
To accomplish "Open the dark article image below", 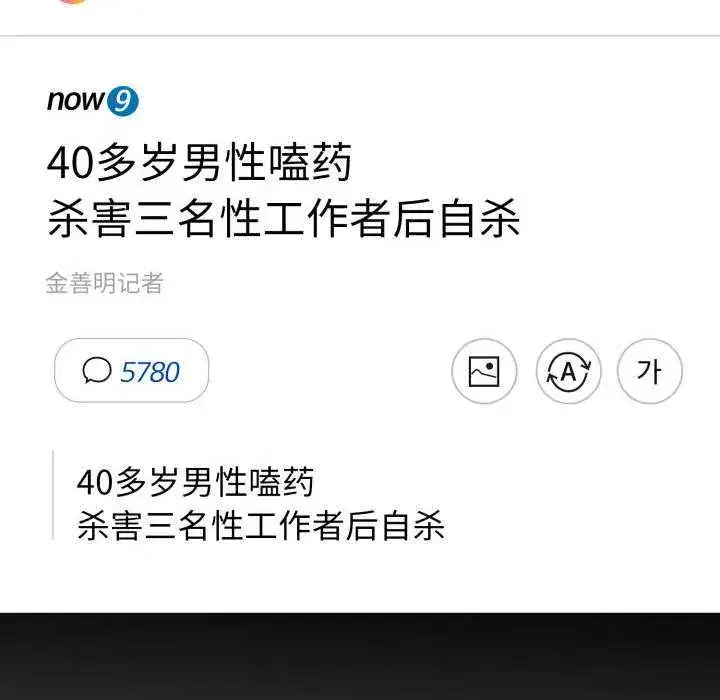I will click(x=360, y=656).
